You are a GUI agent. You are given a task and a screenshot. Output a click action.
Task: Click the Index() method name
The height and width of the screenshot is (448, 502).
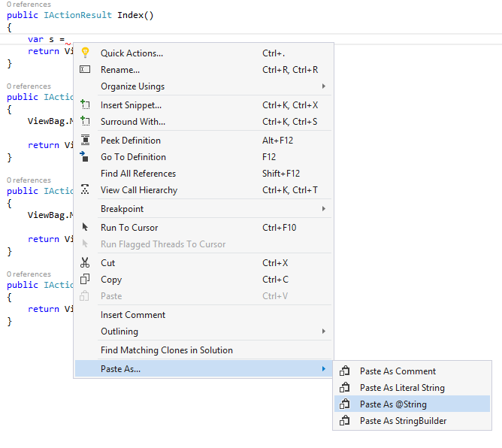pos(135,15)
